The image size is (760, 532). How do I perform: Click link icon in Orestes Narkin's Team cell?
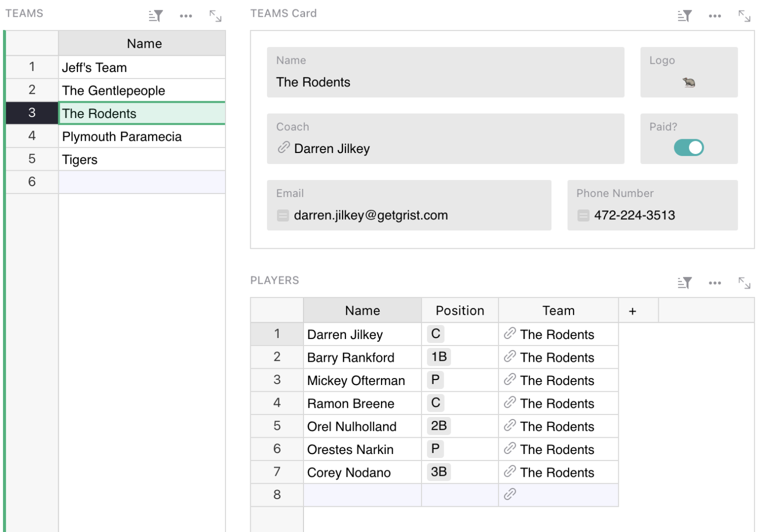[x=510, y=448]
